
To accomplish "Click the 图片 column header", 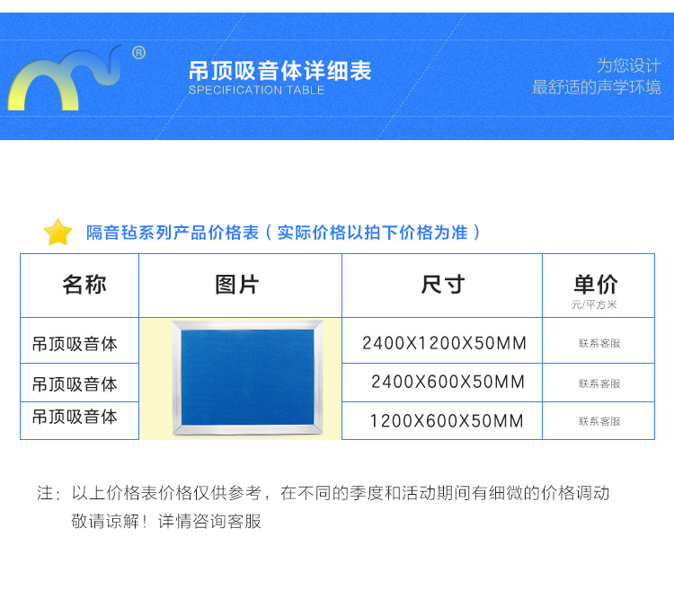I will point(237,285).
